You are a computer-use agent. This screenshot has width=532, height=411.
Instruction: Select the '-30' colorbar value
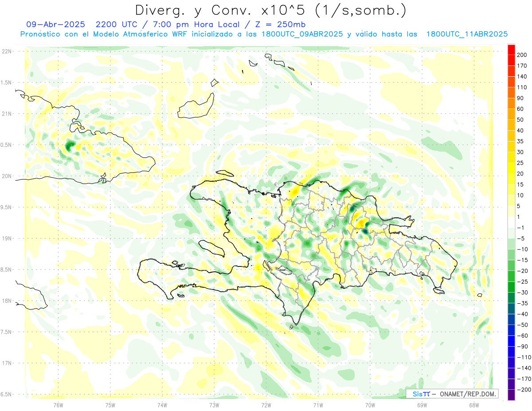[x=522, y=293]
